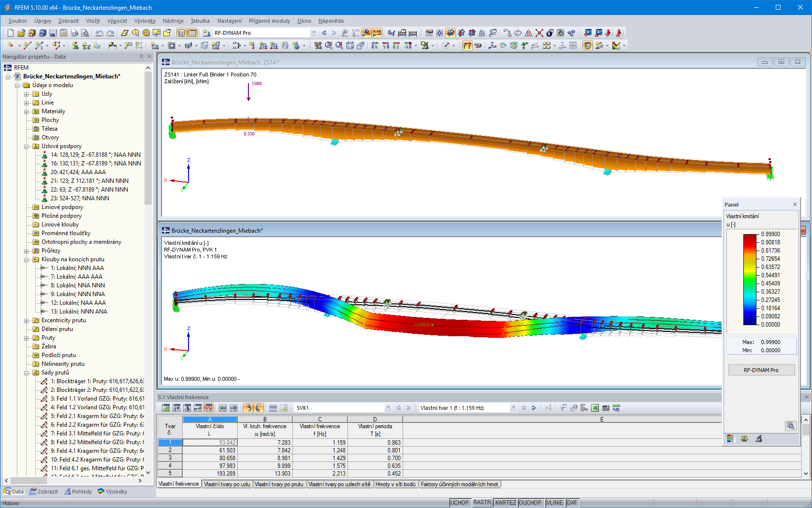812x508 pixels.
Task: Click the color scale tab icon in the Panel
Action: pyautogui.click(x=730, y=438)
